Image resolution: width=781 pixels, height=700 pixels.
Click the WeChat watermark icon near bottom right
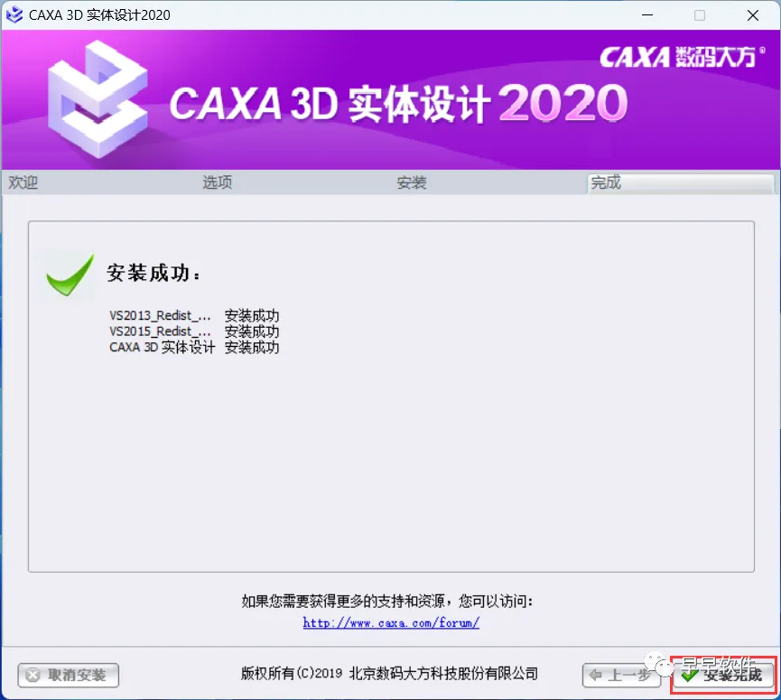657,664
